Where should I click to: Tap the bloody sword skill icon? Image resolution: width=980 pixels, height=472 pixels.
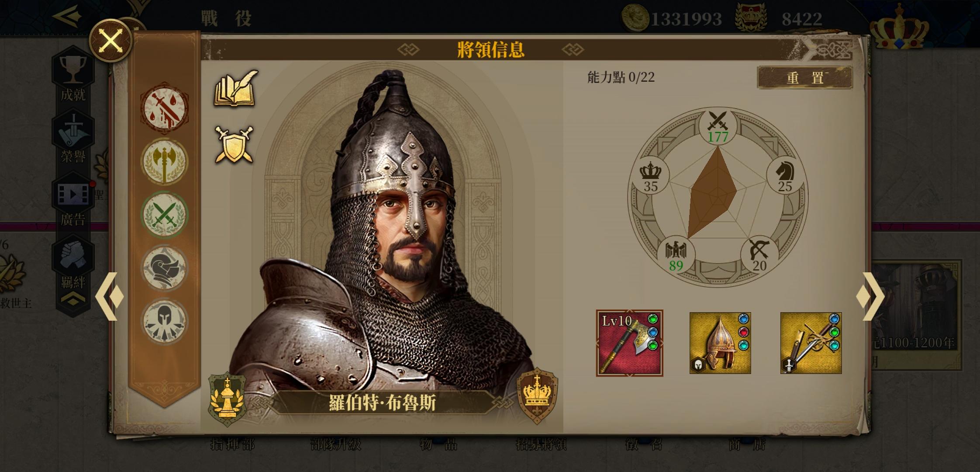tap(165, 108)
